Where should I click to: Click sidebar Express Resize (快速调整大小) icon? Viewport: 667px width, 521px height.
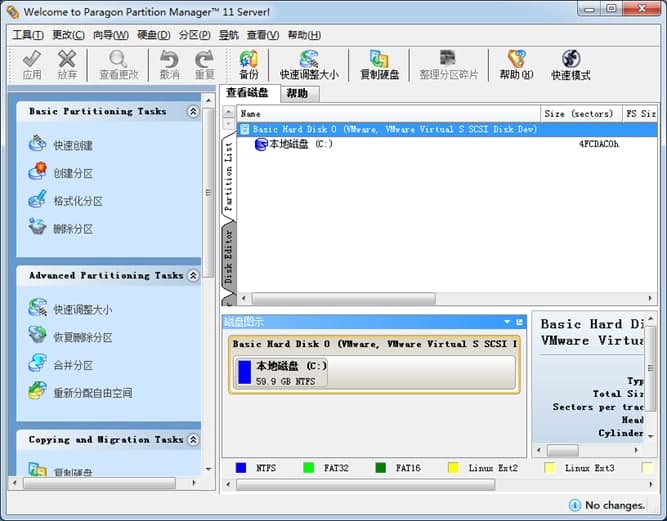tap(37, 307)
